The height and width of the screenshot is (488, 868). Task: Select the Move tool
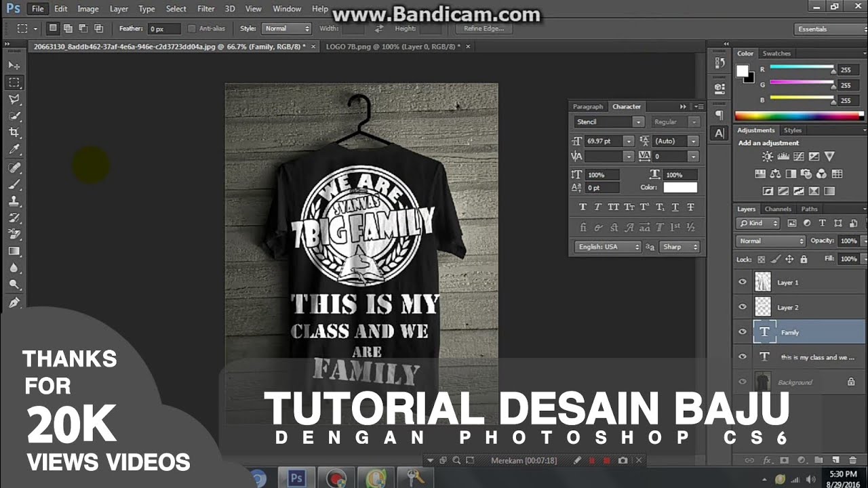point(14,66)
